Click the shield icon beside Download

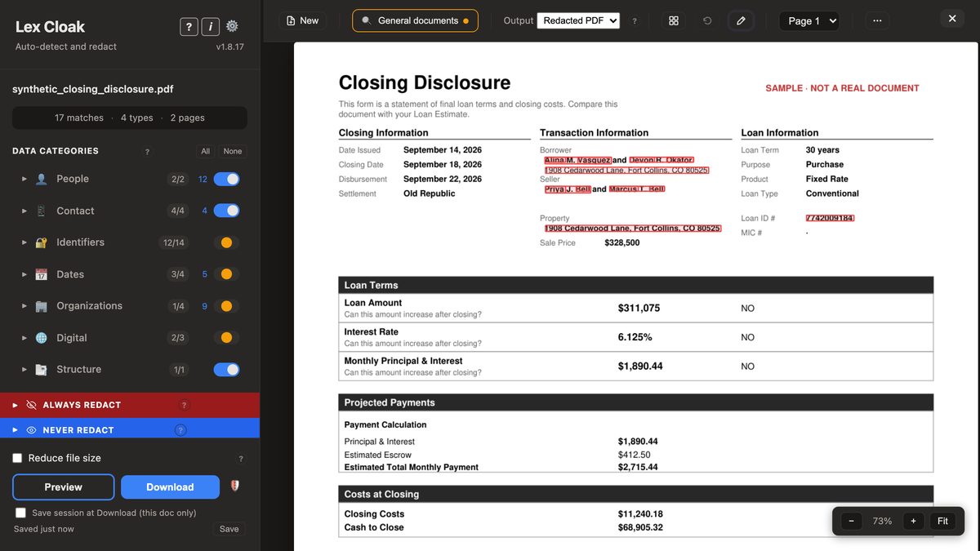tap(235, 487)
